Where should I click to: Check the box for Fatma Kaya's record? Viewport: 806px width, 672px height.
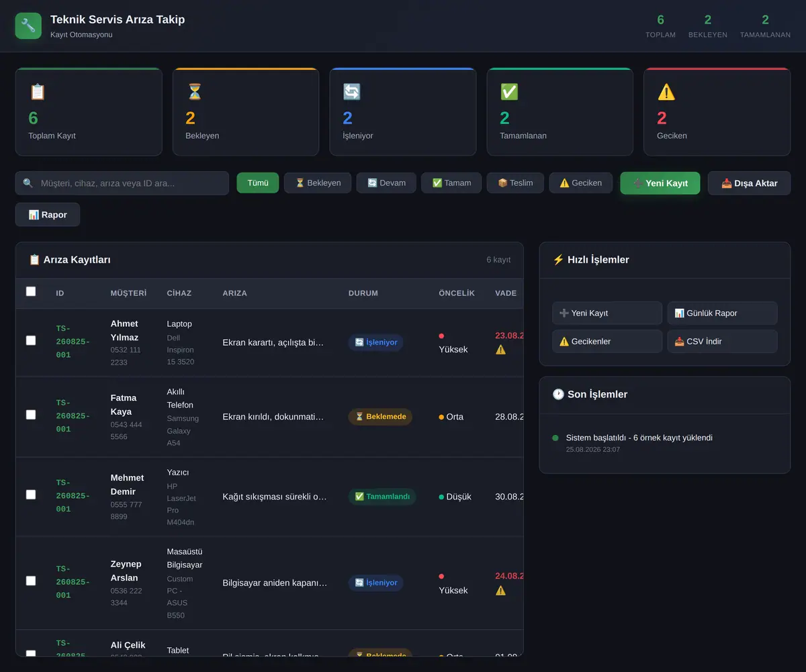point(31,415)
